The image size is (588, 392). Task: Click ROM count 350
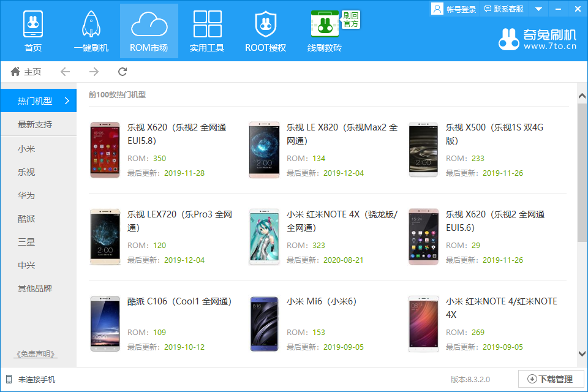coord(159,158)
